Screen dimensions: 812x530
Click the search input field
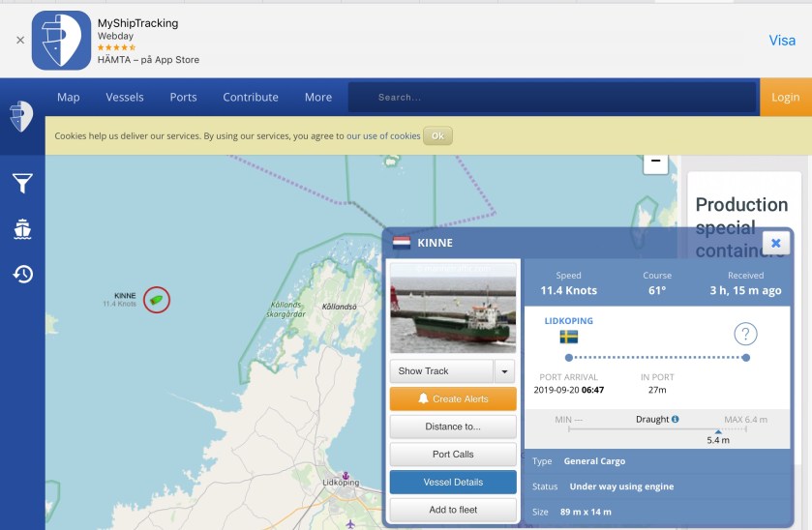coord(552,98)
